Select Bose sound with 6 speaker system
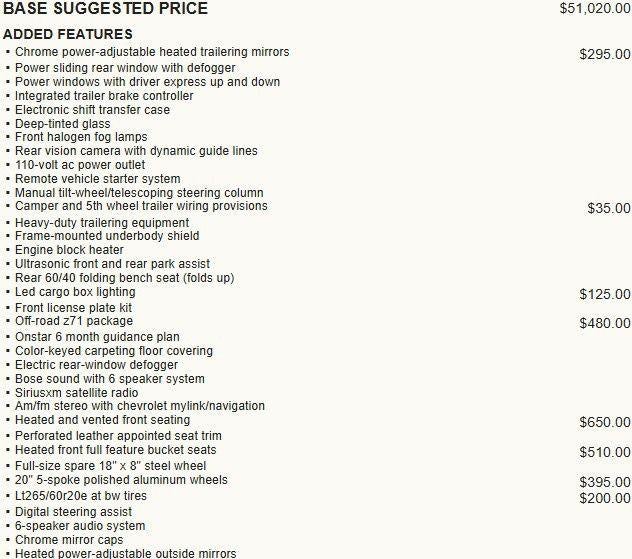Image resolution: width=632 pixels, height=559 pixels. coord(110,379)
